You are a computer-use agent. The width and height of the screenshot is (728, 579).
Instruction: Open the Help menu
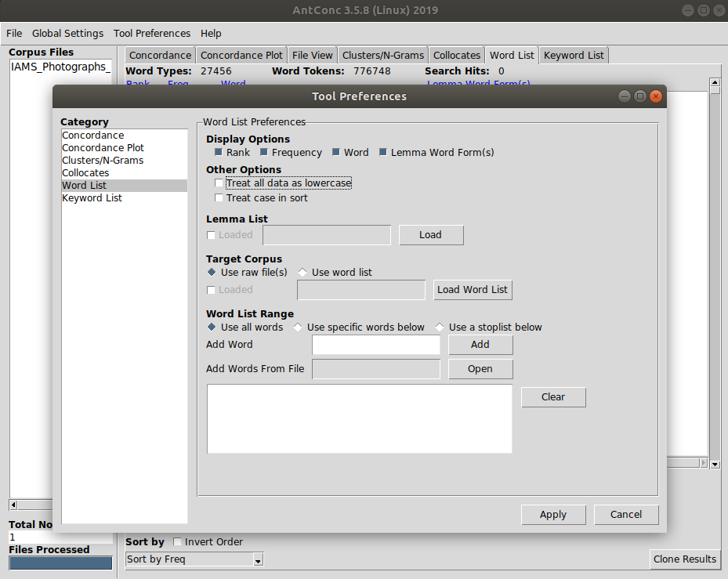click(x=211, y=34)
